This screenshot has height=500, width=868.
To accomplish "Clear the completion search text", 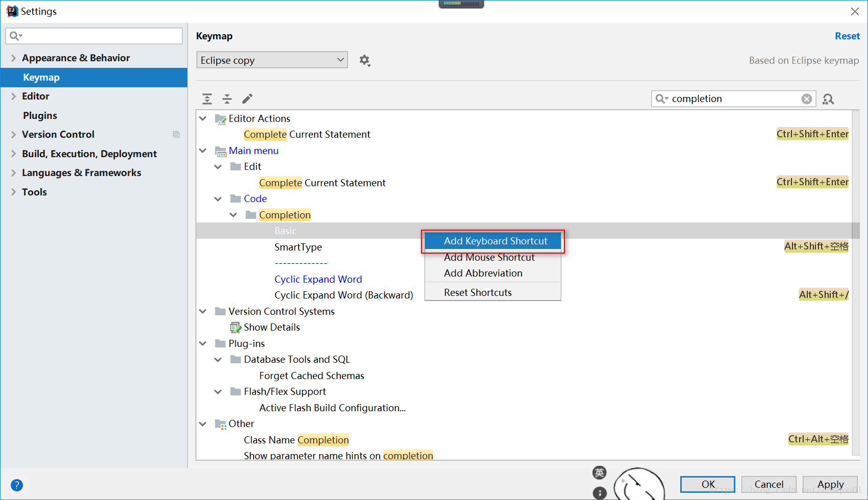I will 807,99.
